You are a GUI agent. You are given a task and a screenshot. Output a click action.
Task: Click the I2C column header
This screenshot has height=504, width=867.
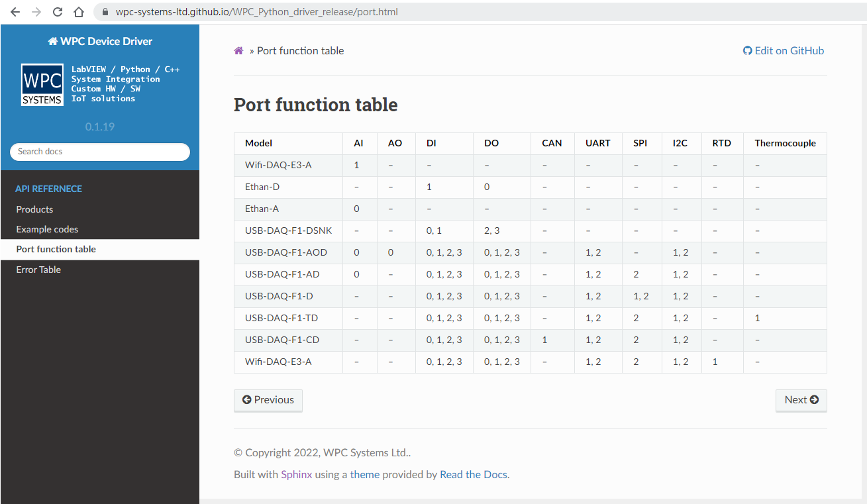(x=680, y=143)
